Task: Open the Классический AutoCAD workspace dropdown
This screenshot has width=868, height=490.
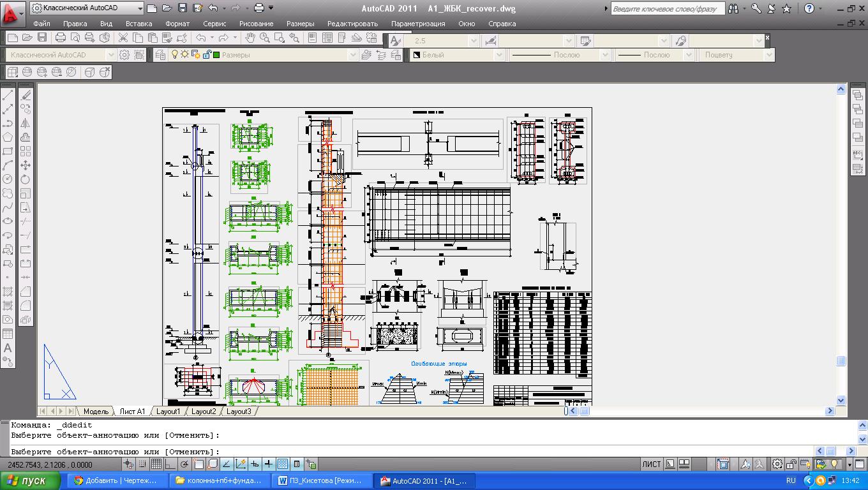Action: [x=110, y=55]
